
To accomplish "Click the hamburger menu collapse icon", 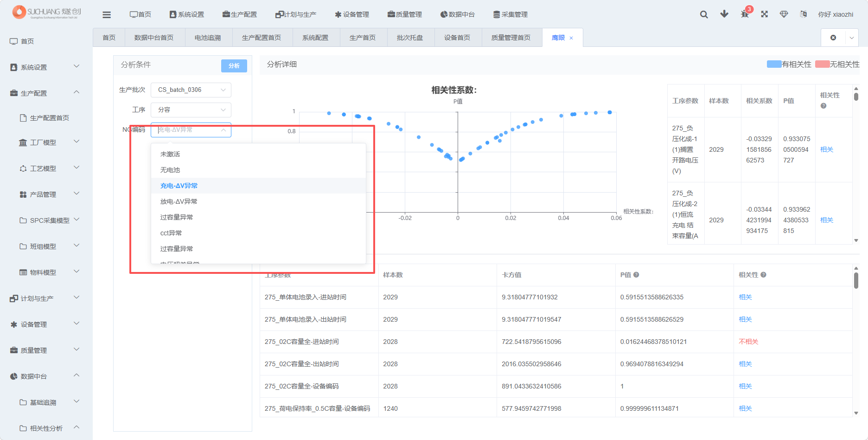I will 107,14.
